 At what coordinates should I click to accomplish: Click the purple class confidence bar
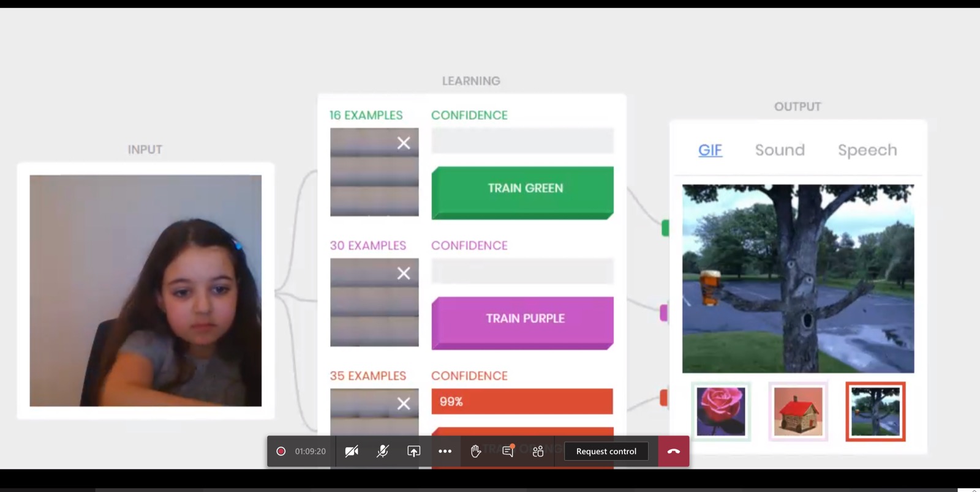pos(522,271)
